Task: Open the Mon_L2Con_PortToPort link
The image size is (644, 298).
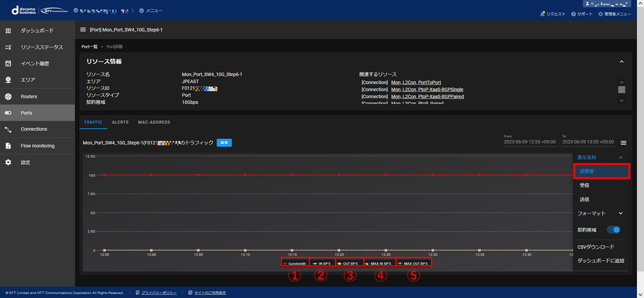Action: (416, 83)
